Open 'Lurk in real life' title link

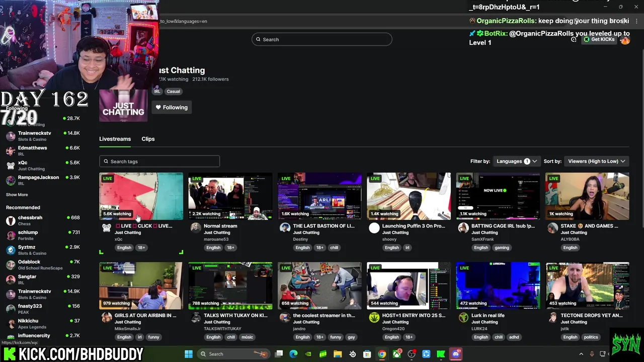pos(488,315)
